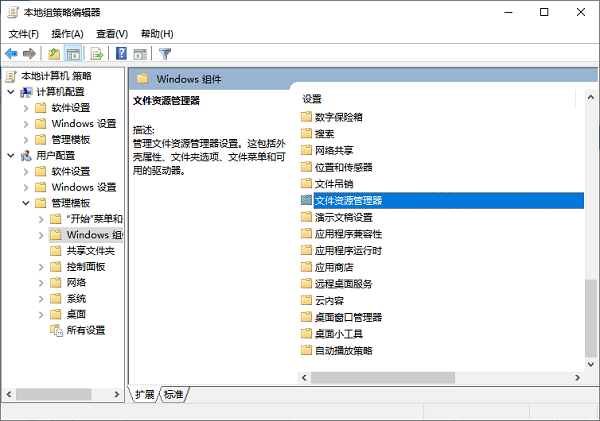The width and height of the screenshot is (600, 421).
Task: Click folder icon beside 云内容
Action: [306, 300]
